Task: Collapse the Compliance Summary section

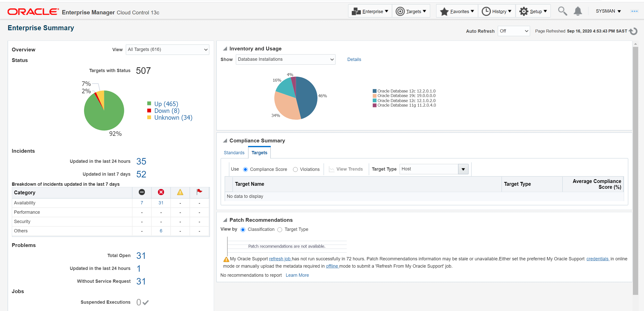Action: [225, 141]
